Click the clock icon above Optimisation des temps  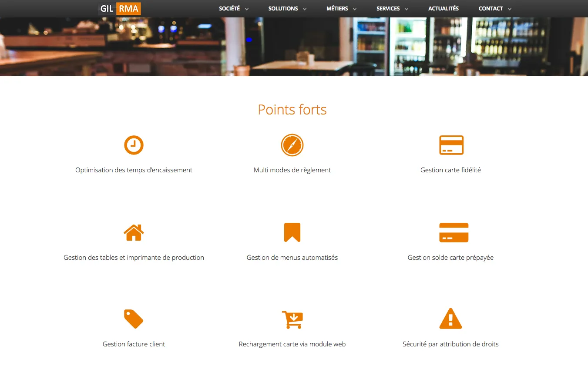point(134,145)
